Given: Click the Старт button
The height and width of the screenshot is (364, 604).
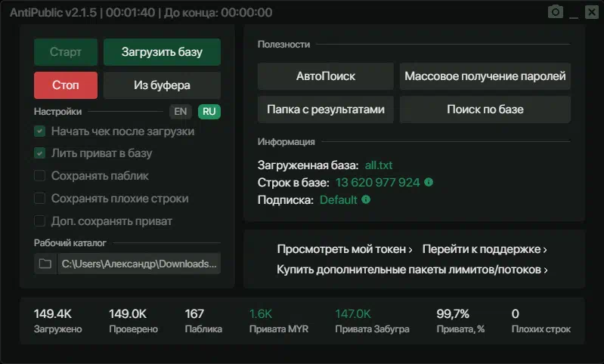Looking at the screenshot, I should click(66, 52).
